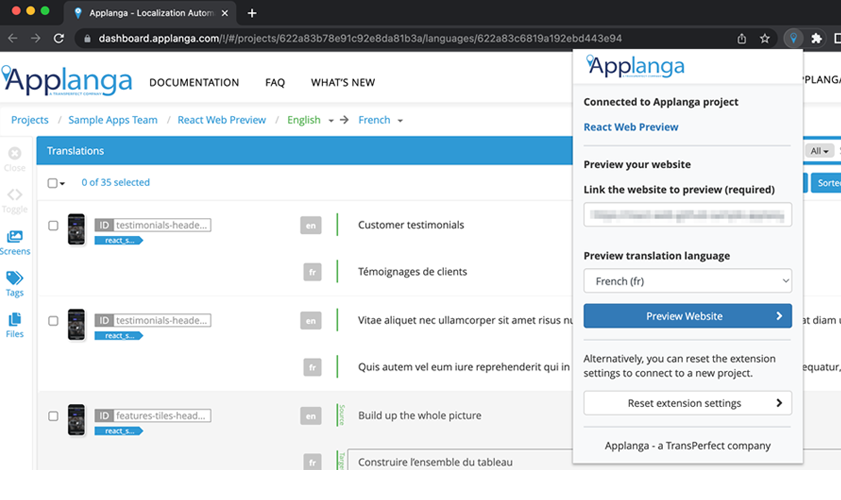Toggle the select-all checkbox in Translations
This screenshot has width=841, height=500.
pyautogui.click(x=52, y=183)
